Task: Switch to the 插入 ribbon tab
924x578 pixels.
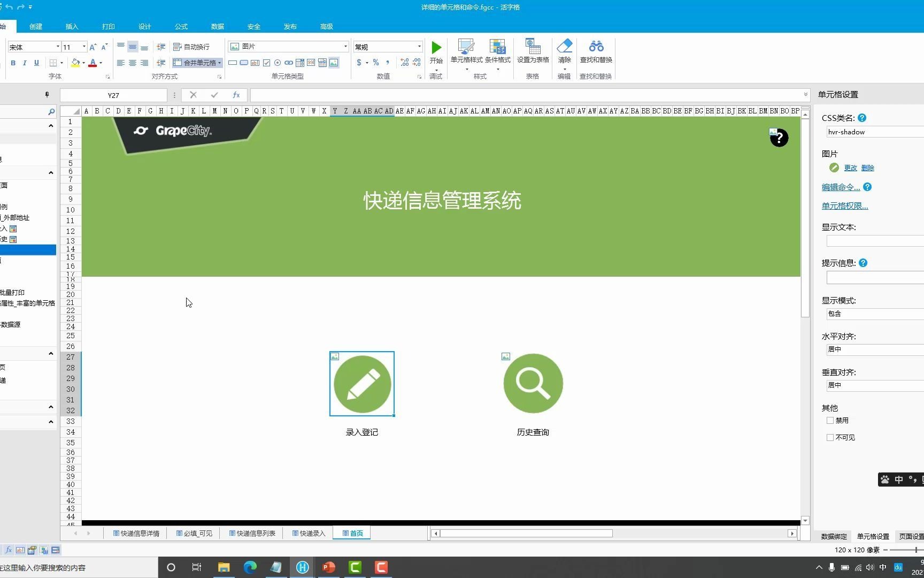Action: (x=72, y=26)
